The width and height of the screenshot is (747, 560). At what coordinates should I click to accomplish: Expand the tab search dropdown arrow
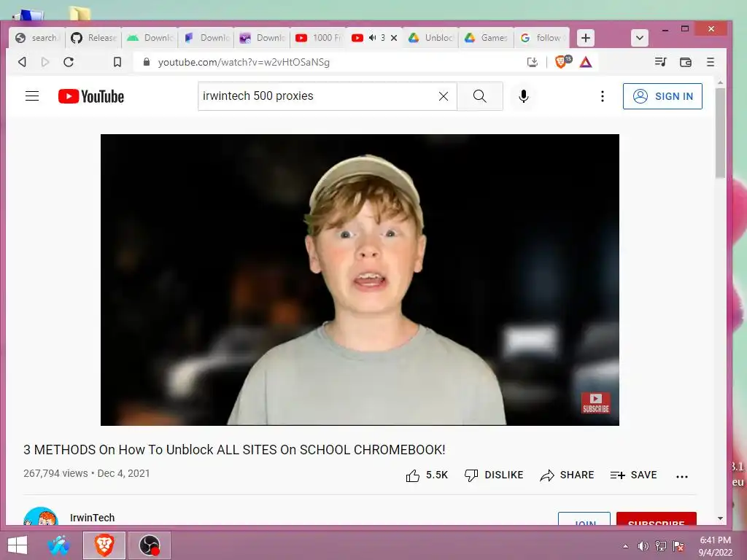(x=639, y=38)
